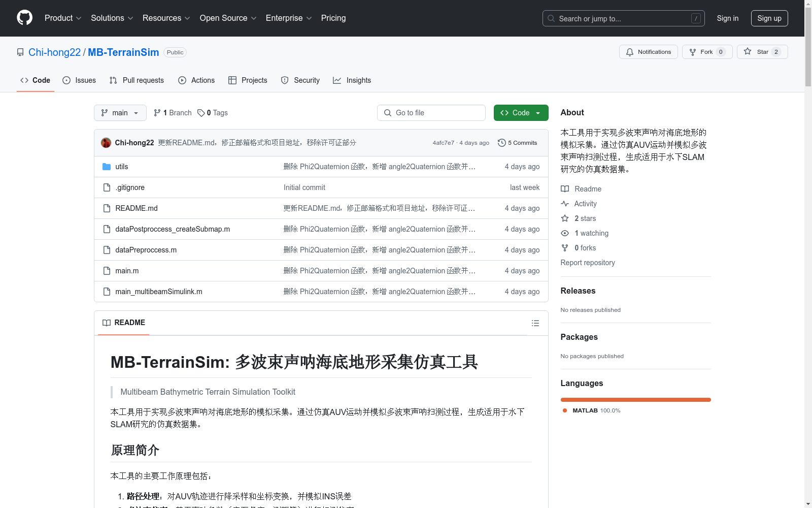
Task: Select the file icon for dataPreproccess.m
Action: (x=107, y=250)
